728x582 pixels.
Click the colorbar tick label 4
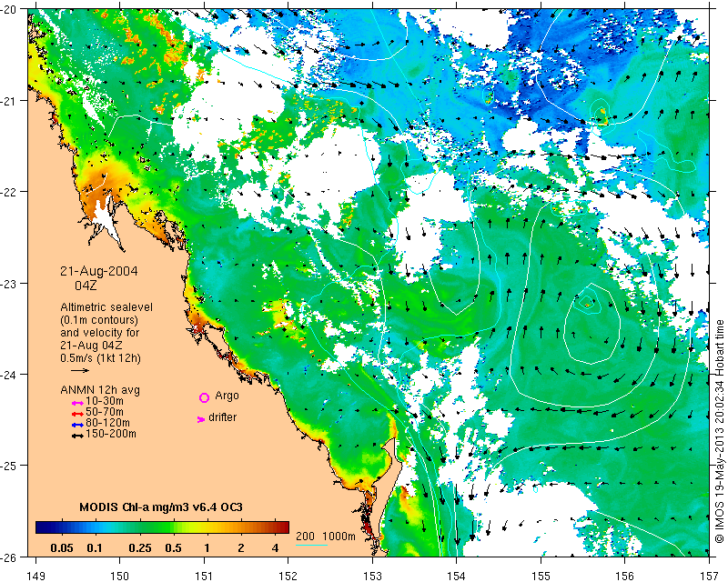(276, 548)
